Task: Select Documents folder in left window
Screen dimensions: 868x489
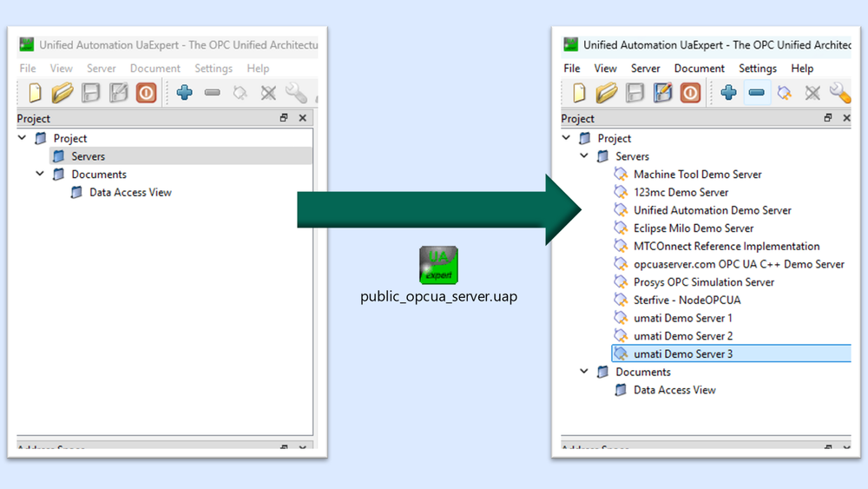Action: (x=99, y=175)
